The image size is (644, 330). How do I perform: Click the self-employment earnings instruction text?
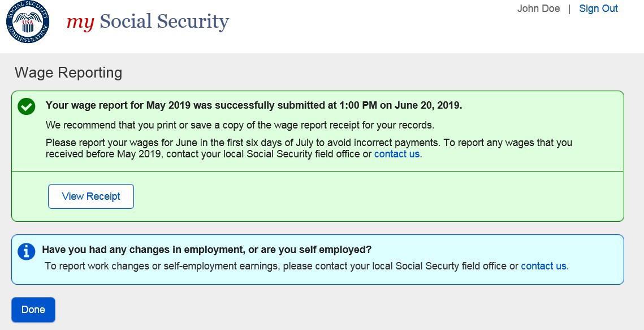[282, 266]
